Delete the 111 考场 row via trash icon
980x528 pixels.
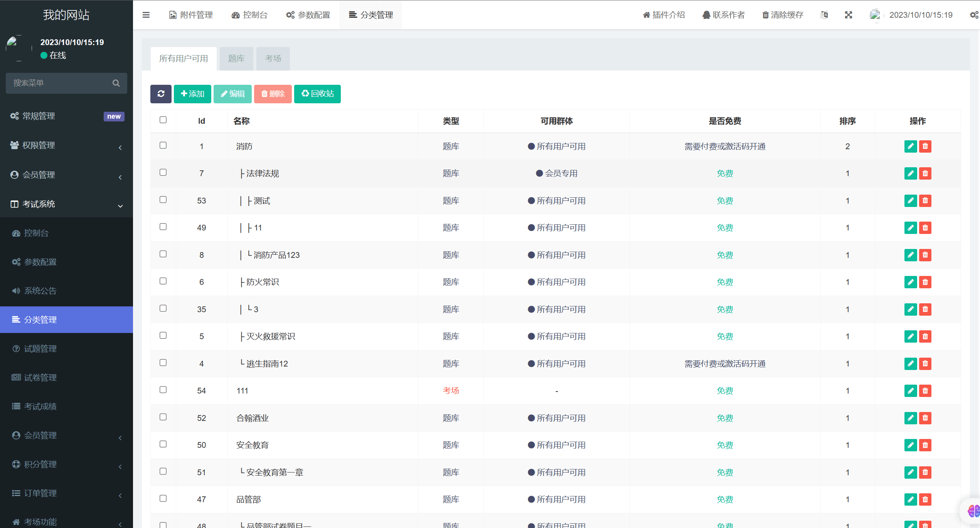925,390
